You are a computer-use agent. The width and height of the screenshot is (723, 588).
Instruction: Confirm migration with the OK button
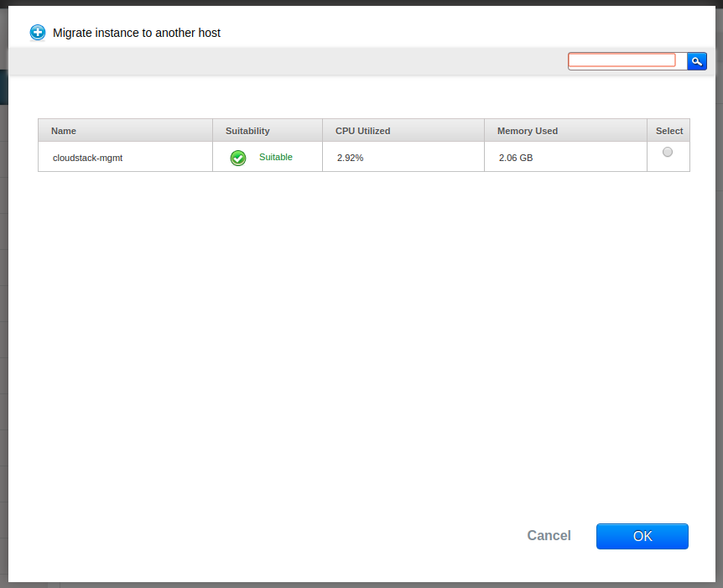point(642,536)
